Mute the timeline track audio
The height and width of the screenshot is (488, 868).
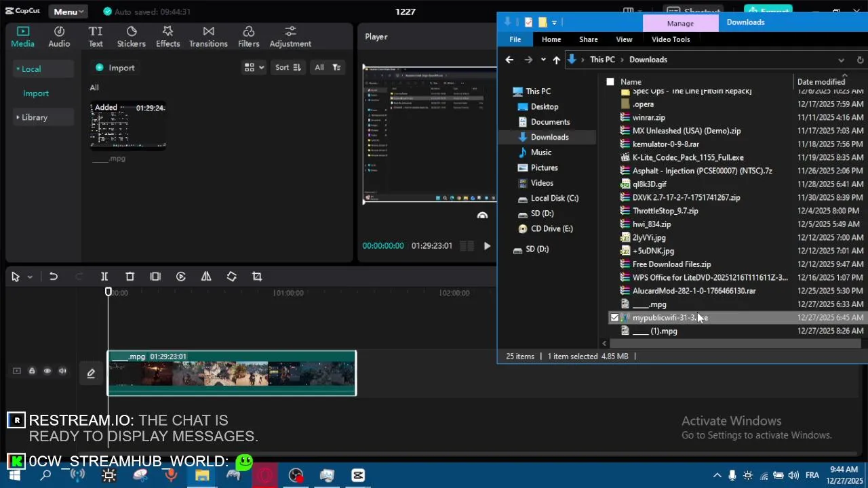point(62,371)
